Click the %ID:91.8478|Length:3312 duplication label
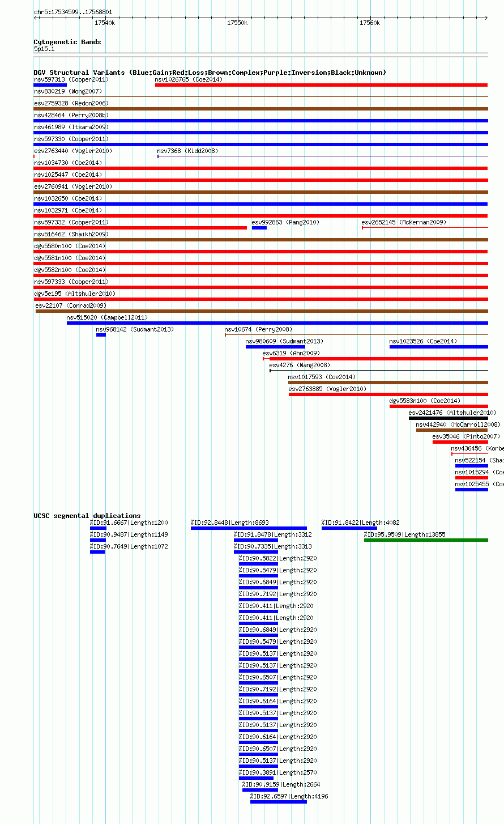Screen dimensions: 504x824 (x=272, y=535)
